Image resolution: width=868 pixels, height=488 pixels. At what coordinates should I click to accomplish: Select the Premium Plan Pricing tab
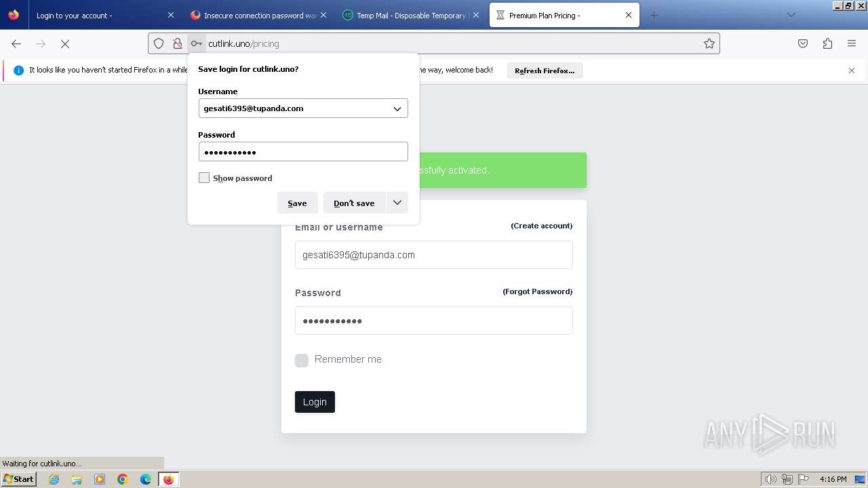tap(564, 15)
